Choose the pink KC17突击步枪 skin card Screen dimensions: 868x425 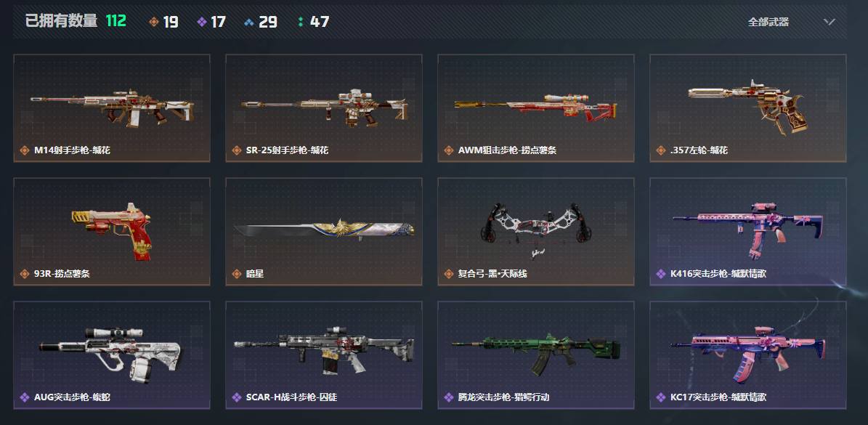748,355
